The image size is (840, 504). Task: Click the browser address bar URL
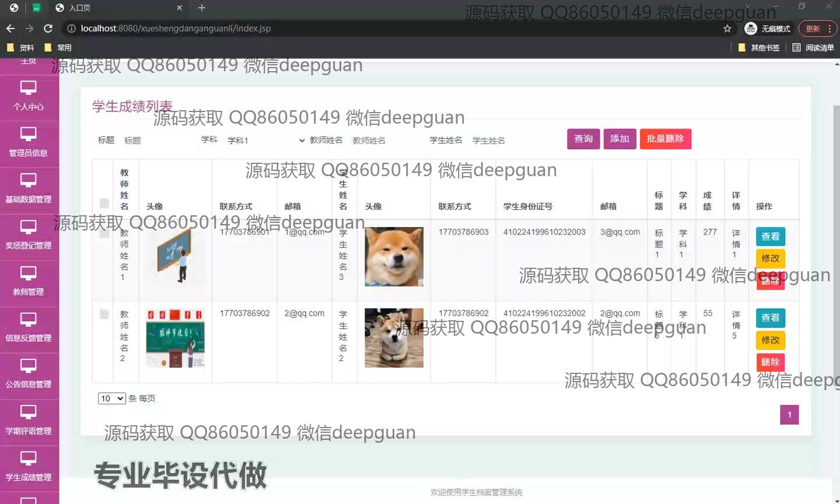point(176,29)
